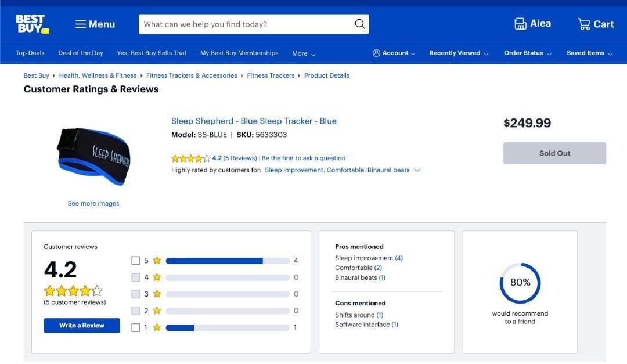Click the 5-star rating bar

click(x=228, y=261)
